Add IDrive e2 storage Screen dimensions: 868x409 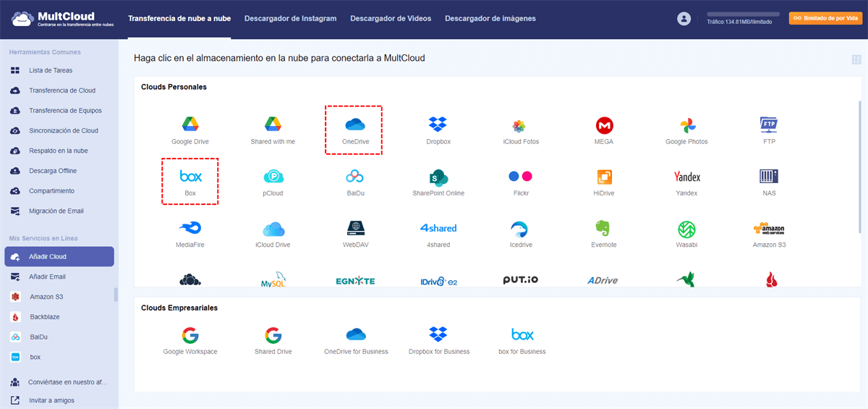pyautogui.click(x=438, y=280)
